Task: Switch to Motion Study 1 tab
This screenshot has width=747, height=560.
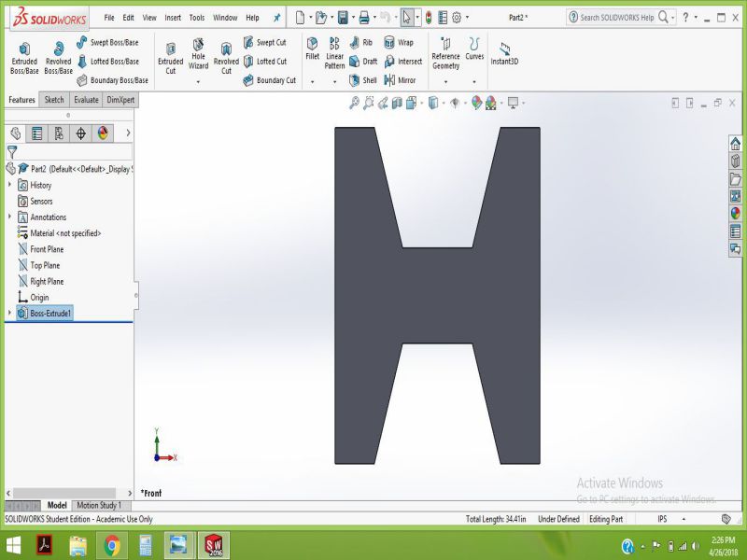Action: click(99, 505)
